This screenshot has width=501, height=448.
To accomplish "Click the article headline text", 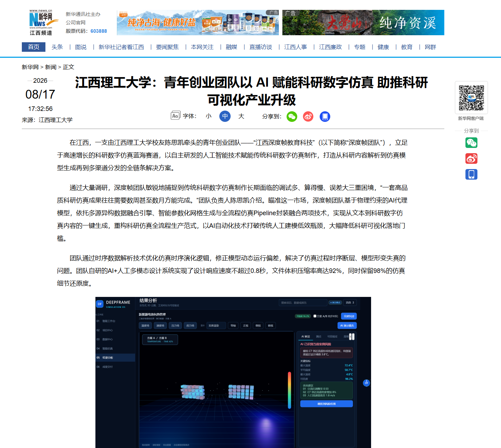I will point(251,91).
